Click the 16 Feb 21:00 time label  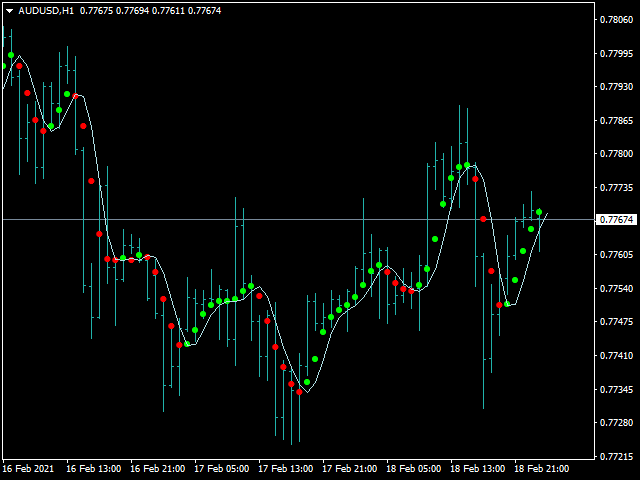(x=158, y=468)
